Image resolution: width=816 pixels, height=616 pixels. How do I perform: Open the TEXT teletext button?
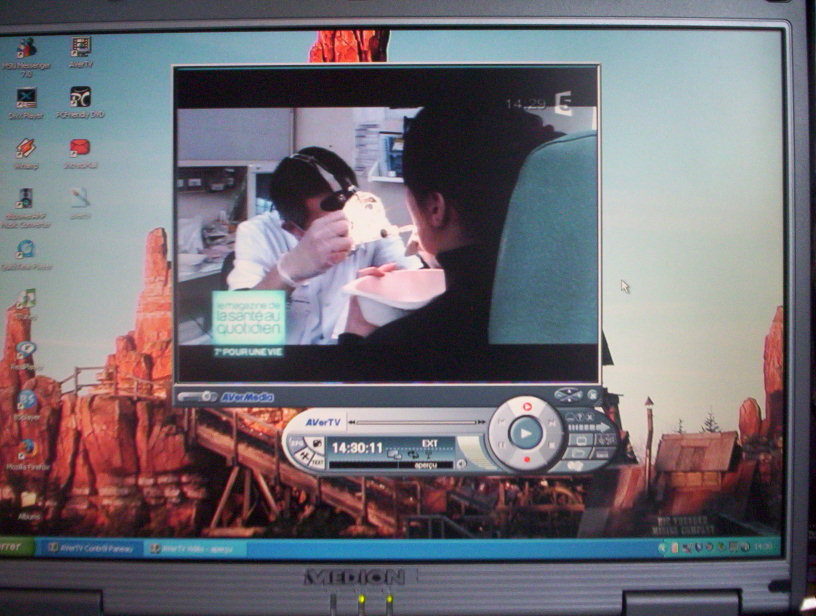pos(317,463)
